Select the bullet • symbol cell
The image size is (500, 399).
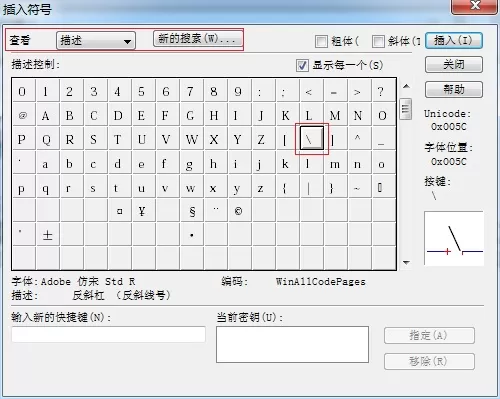(192, 235)
